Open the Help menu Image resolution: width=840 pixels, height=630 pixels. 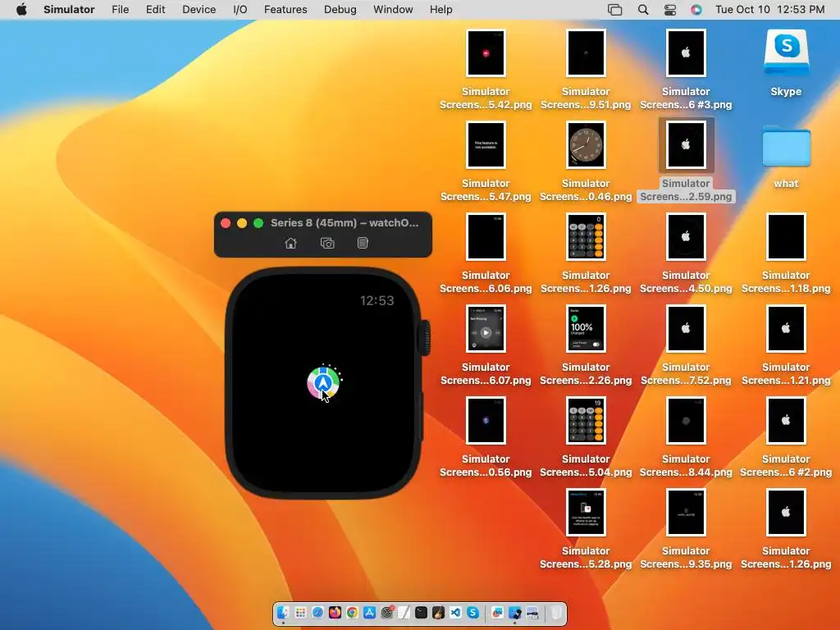tap(441, 10)
